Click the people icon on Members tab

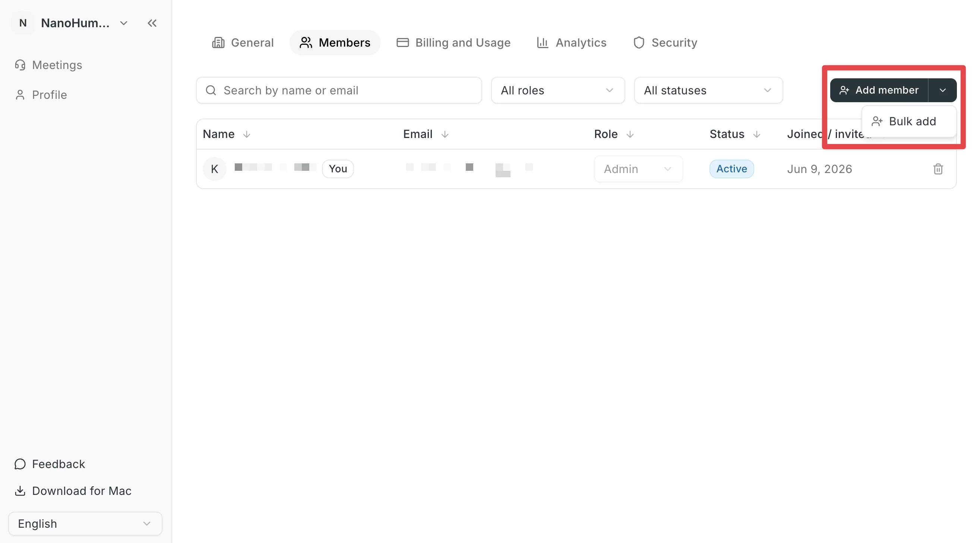click(x=306, y=43)
